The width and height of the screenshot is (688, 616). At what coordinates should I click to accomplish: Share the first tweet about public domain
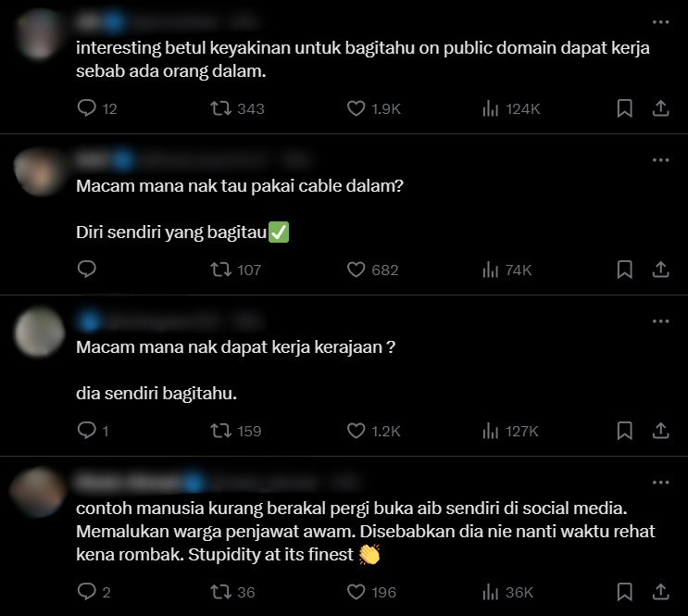[x=660, y=108]
